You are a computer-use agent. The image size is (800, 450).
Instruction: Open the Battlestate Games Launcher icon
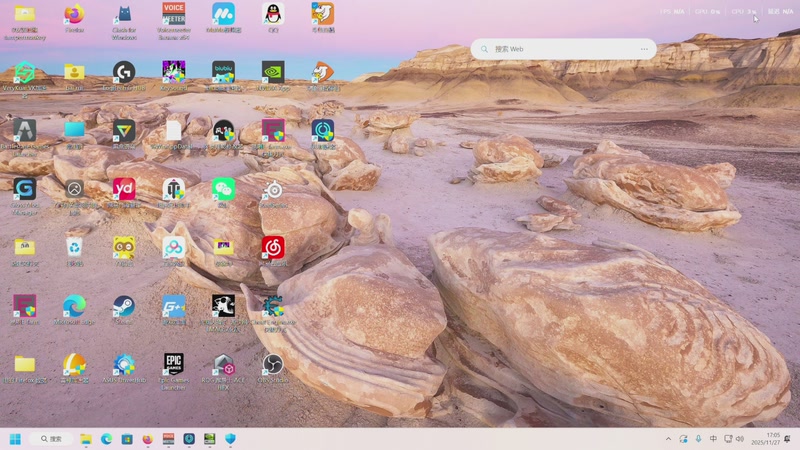coord(24,138)
